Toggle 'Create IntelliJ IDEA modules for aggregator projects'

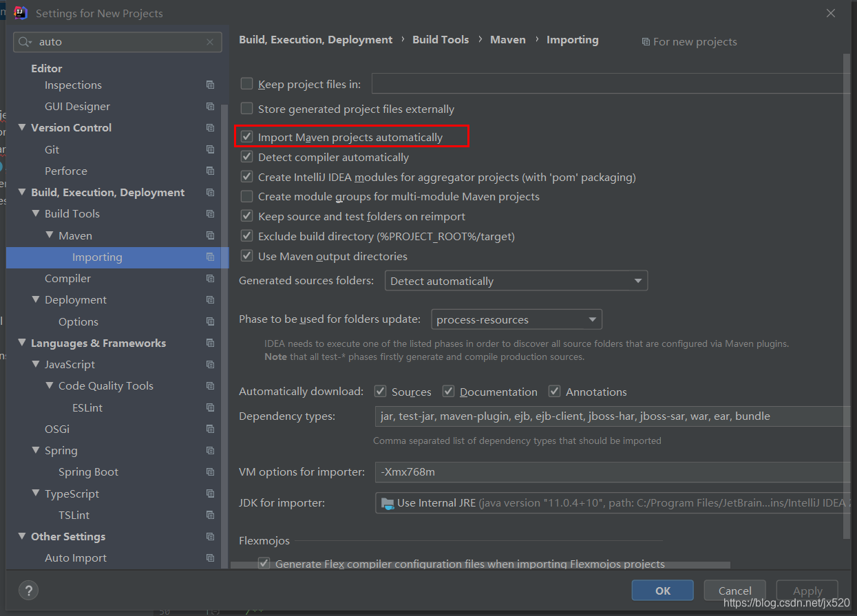point(246,177)
